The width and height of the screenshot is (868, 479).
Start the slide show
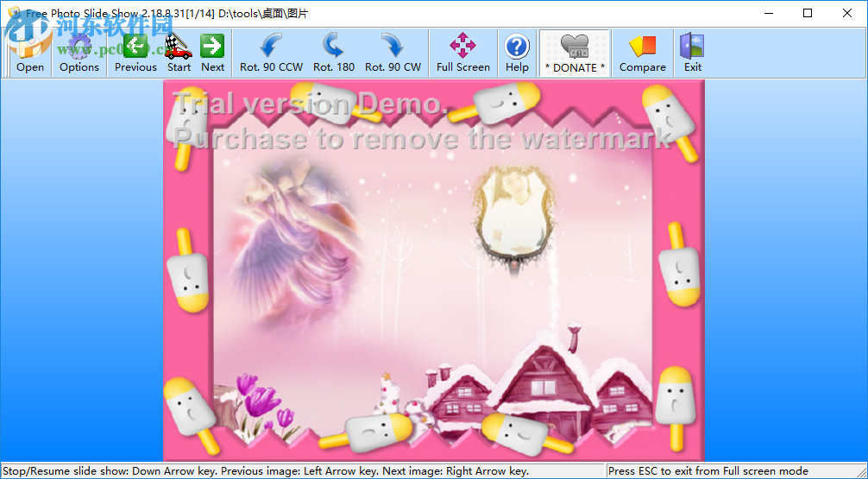pos(179,54)
